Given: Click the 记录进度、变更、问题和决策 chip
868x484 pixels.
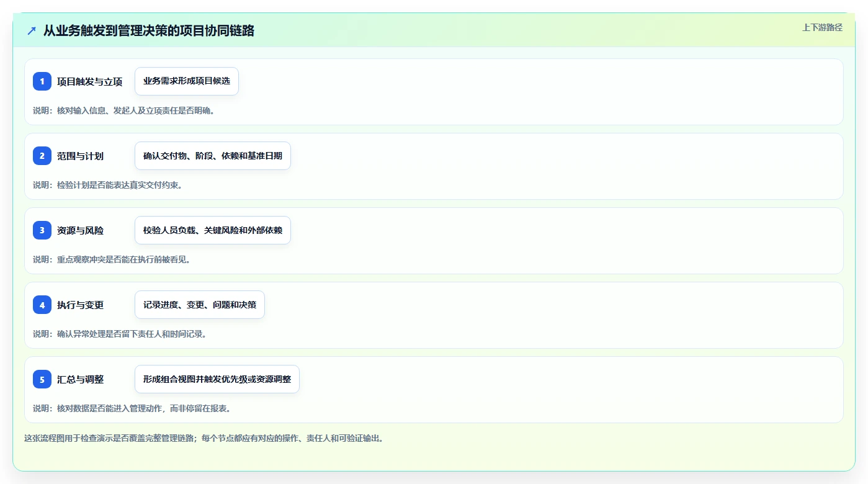Looking at the screenshot, I should [x=200, y=305].
